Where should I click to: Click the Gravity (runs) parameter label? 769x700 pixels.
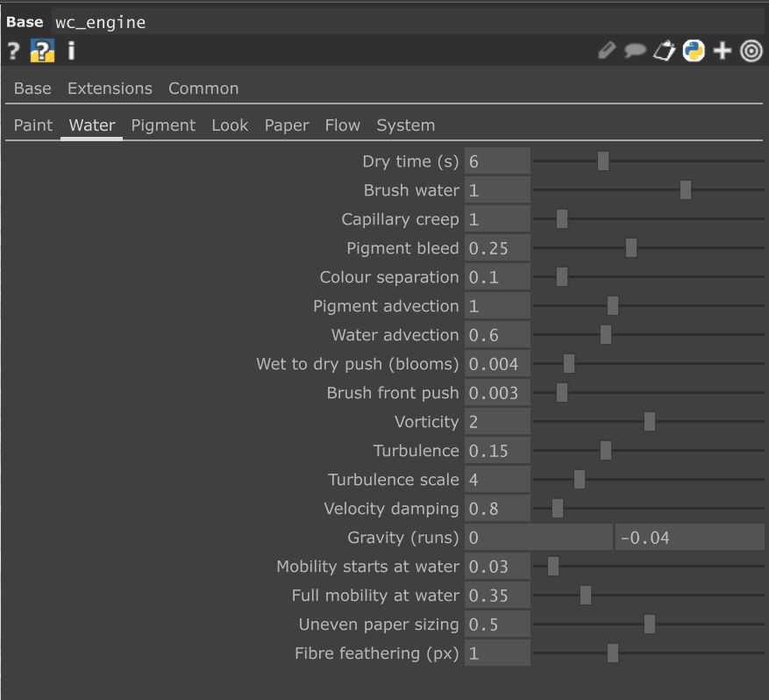(403, 538)
